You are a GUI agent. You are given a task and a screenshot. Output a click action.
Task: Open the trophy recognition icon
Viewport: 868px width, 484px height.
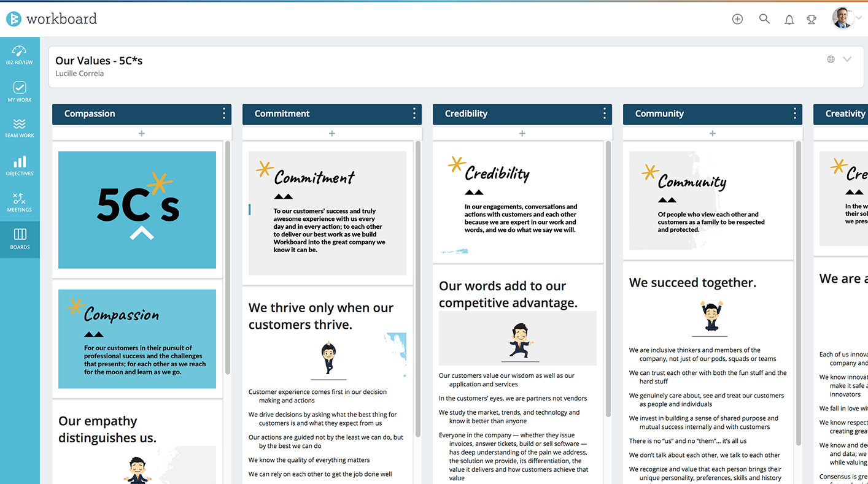[812, 20]
